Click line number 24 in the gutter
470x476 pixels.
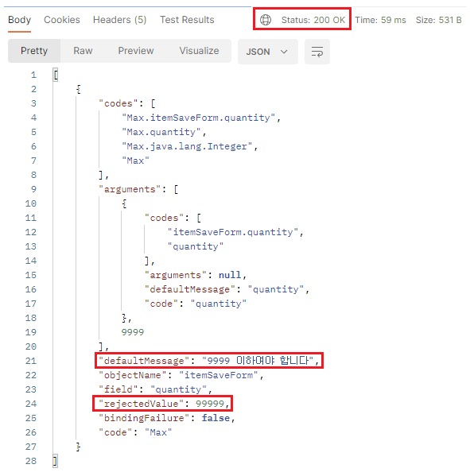31,404
